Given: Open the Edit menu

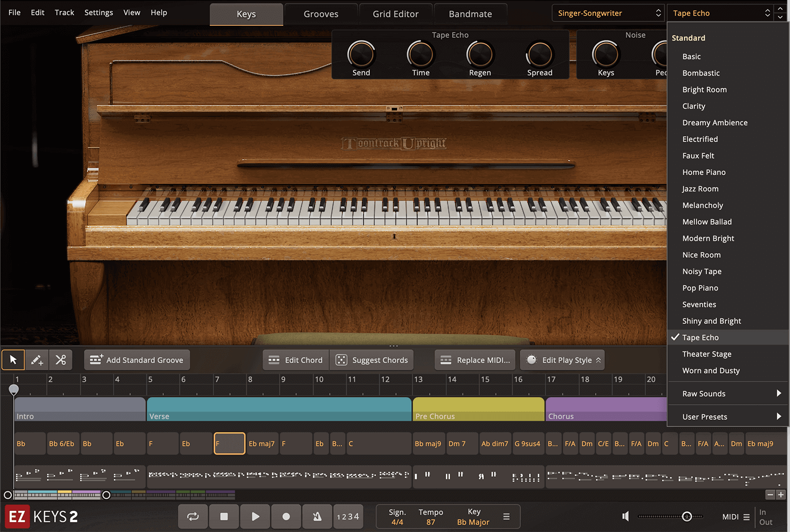Looking at the screenshot, I should point(37,13).
